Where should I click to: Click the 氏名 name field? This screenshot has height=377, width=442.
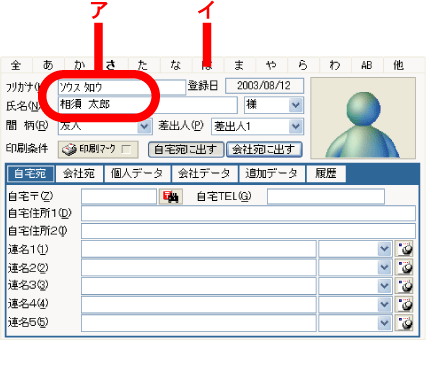pyautogui.click(x=148, y=105)
